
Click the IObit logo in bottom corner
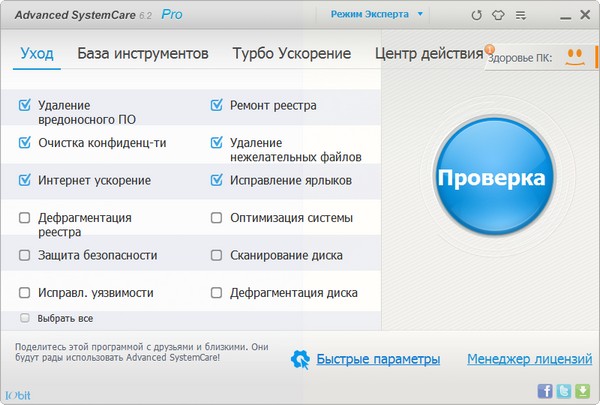coord(17,391)
